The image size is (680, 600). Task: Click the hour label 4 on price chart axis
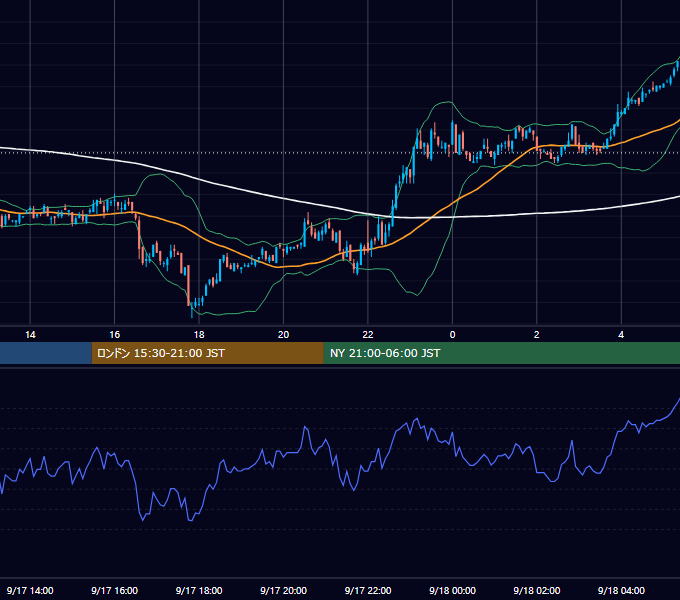tap(621, 335)
